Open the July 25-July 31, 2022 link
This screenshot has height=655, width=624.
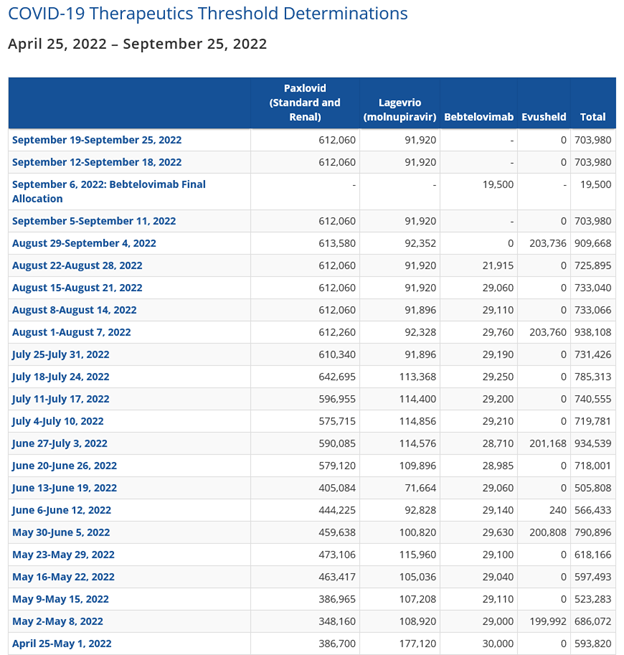click(x=61, y=354)
